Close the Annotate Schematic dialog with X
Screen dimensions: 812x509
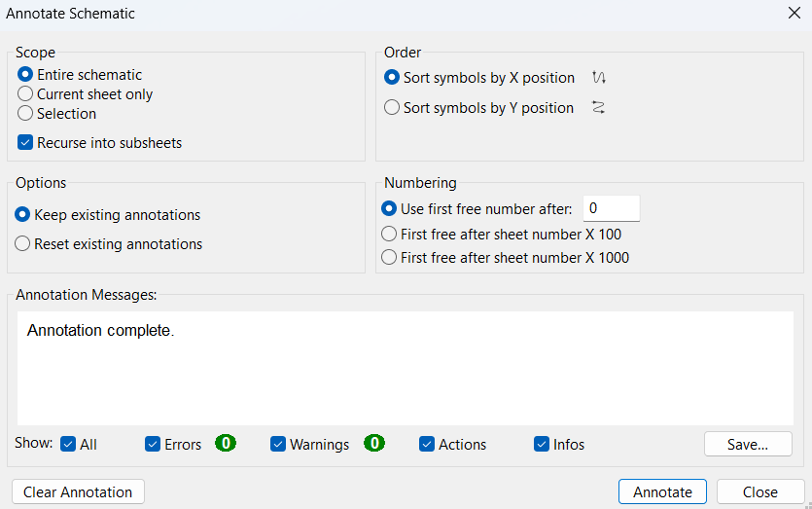[x=794, y=13]
